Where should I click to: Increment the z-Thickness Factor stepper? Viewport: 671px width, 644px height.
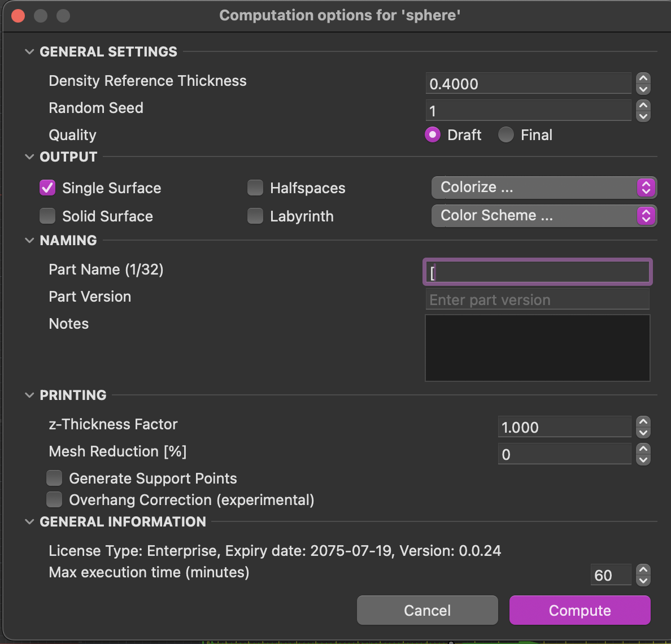point(643,422)
